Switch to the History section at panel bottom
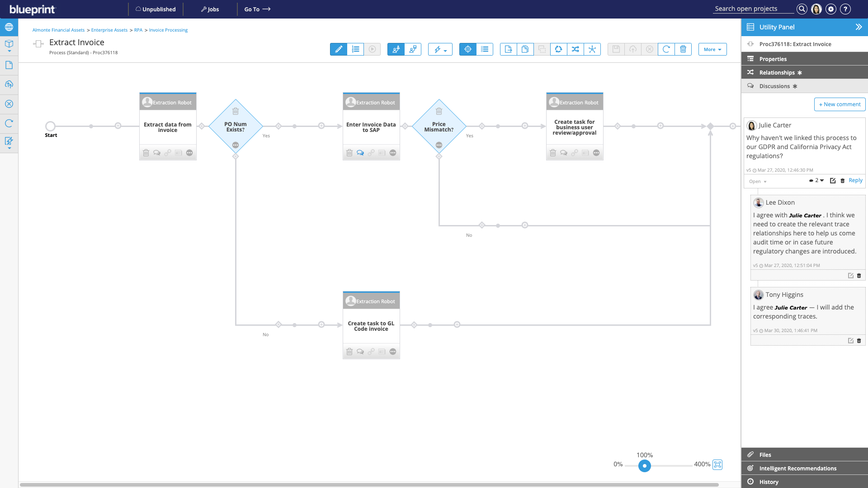 click(769, 482)
